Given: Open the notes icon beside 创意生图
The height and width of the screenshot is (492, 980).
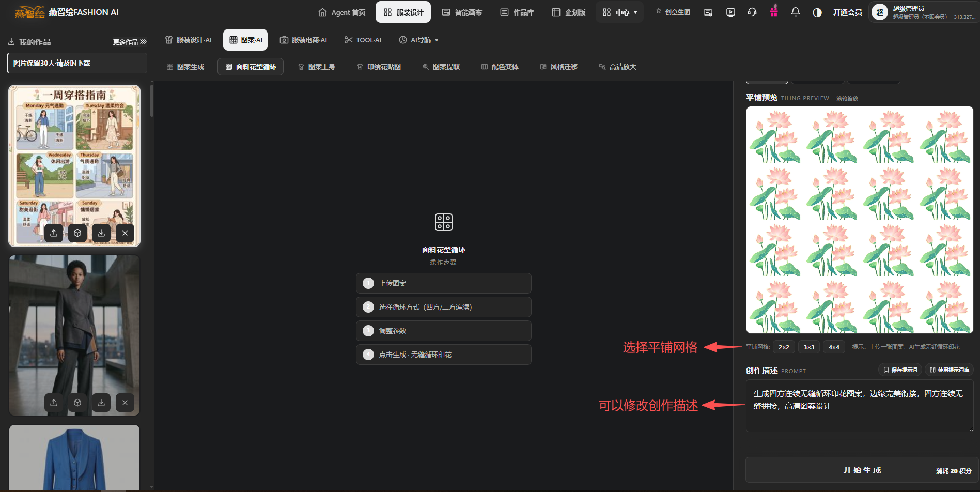Looking at the screenshot, I should pos(708,12).
